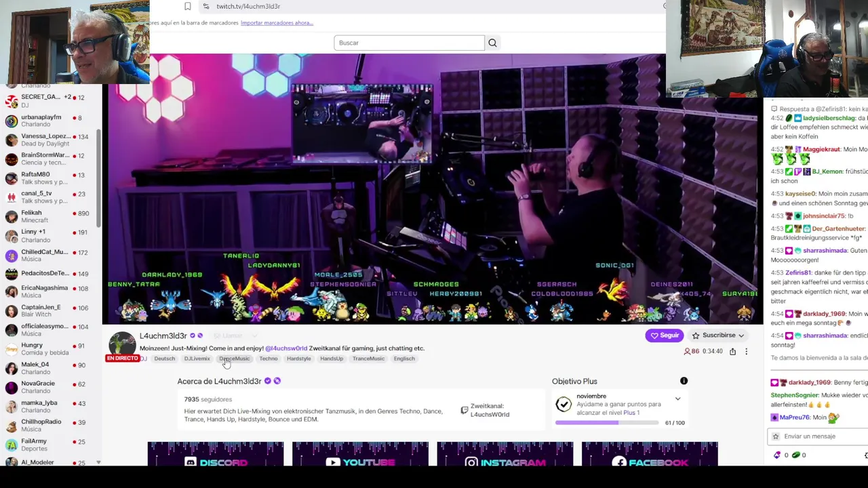This screenshot has width=868, height=488.
Task: Select the Englisch tag
Action: pyautogui.click(x=404, y=359)
